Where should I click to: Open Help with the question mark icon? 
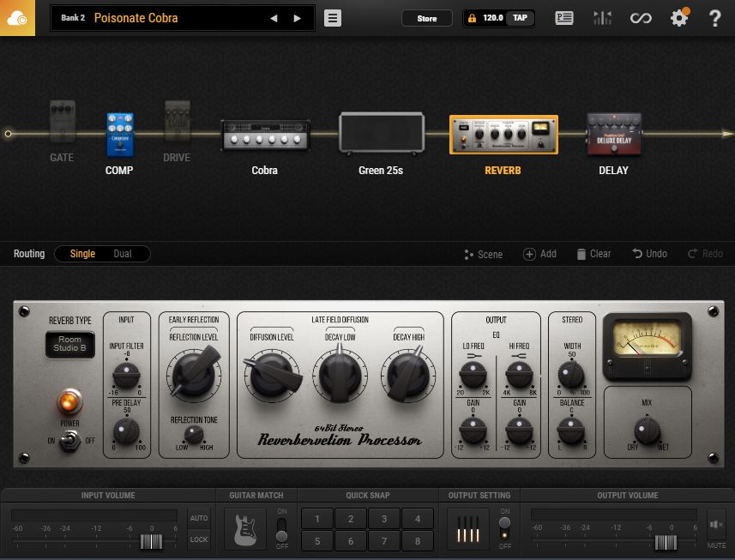[713, 17]
